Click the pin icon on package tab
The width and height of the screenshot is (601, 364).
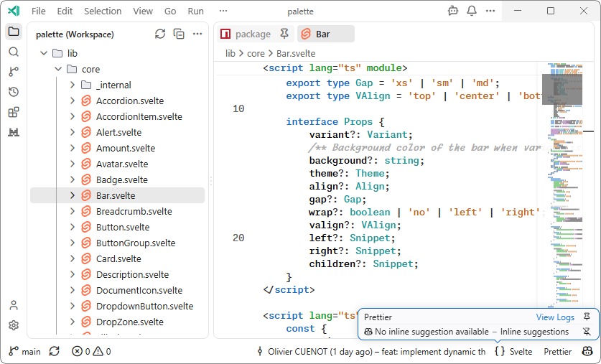tap(284, 34)
